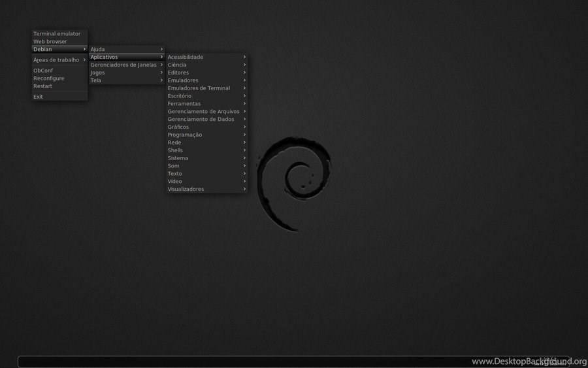Open Áreas de trabalho submenu
588x368 pixels.
[x=59, y=60]
